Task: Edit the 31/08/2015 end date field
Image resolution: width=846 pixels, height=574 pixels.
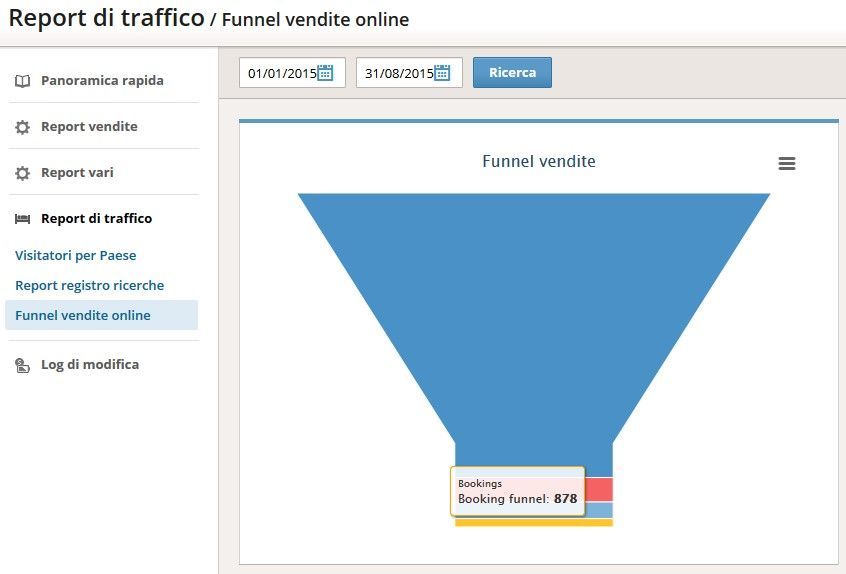Action: pos(409,72)
